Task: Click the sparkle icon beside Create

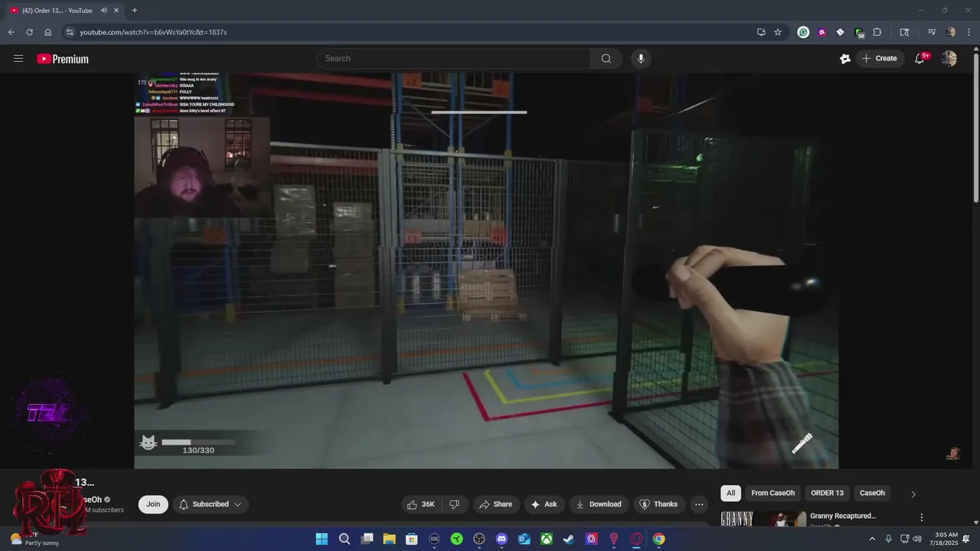Action: pos(845,58)
